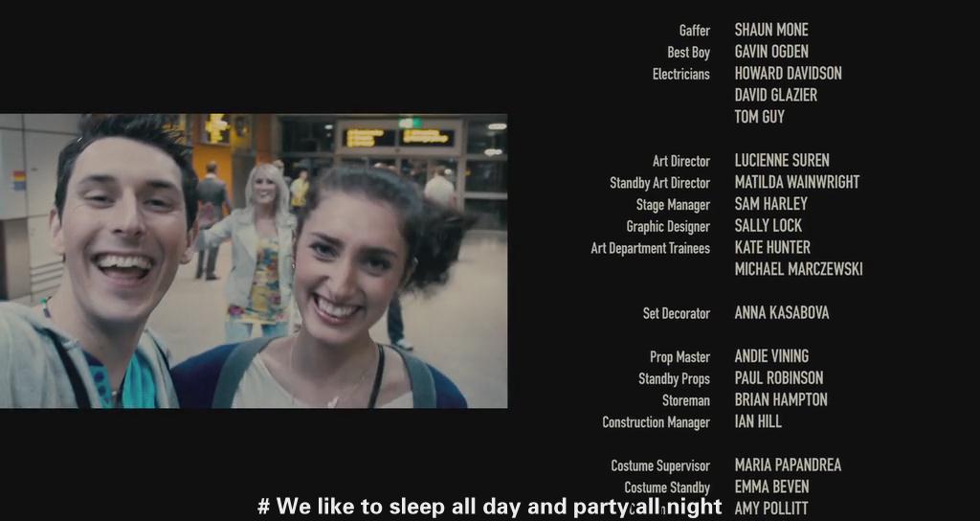Viewport: 980px width, 521px height.
Task: Click the 'Gaffer' role label
Action: tap(694, 31)
